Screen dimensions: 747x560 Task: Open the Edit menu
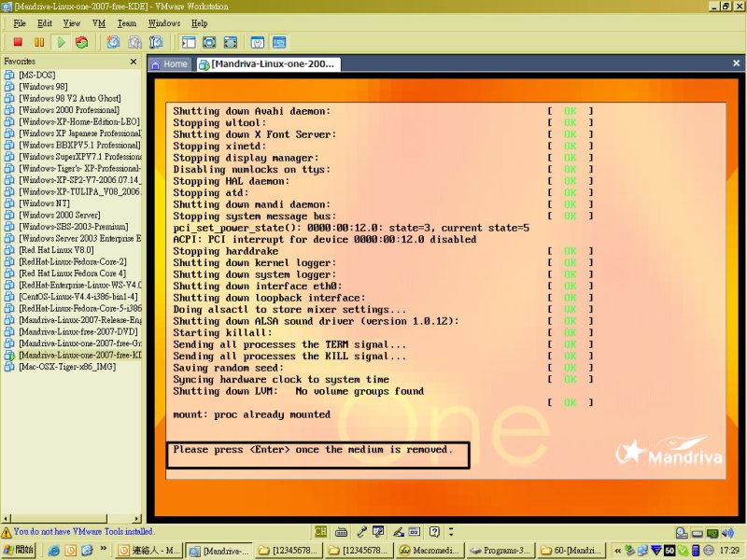coord(45,23)
